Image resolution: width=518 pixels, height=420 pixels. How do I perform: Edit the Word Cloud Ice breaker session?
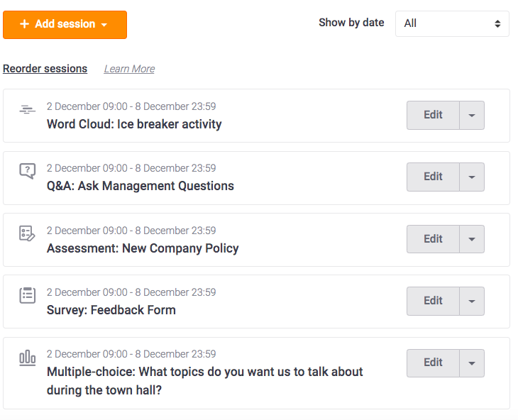(x=433, y=115)
